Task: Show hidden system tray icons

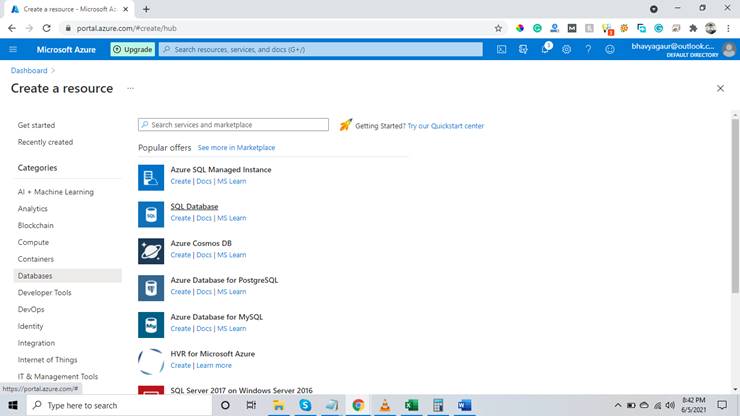Action: pos(617,405)
